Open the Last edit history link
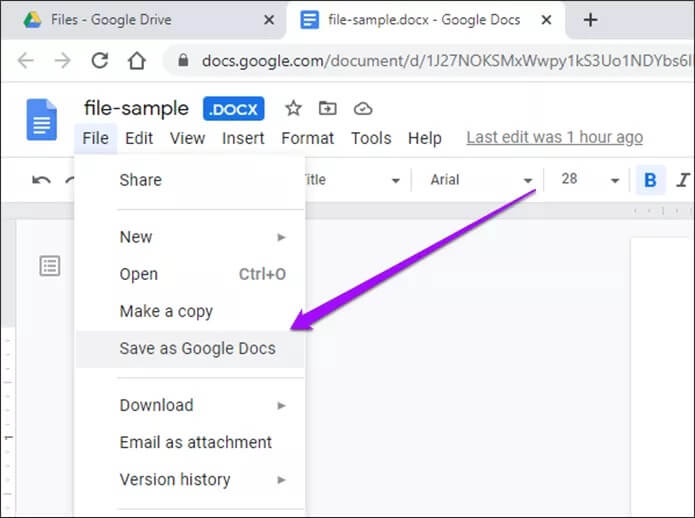This screenshot has width=695, height=518. point(554,138)
